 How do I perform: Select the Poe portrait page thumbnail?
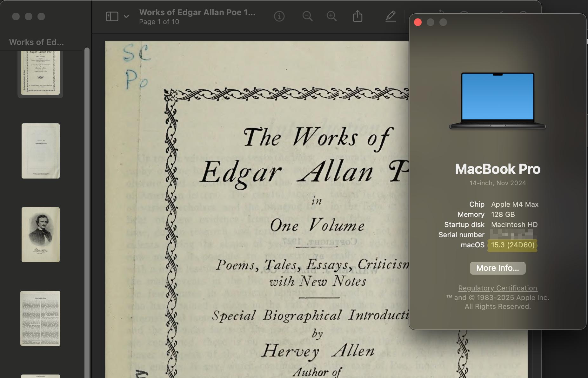click(41, 235)
